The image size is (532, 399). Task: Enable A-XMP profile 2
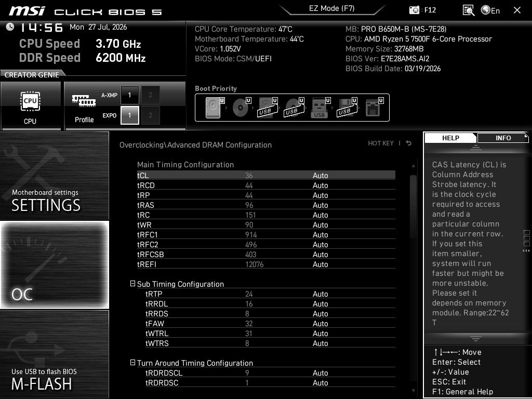point(150,95)
